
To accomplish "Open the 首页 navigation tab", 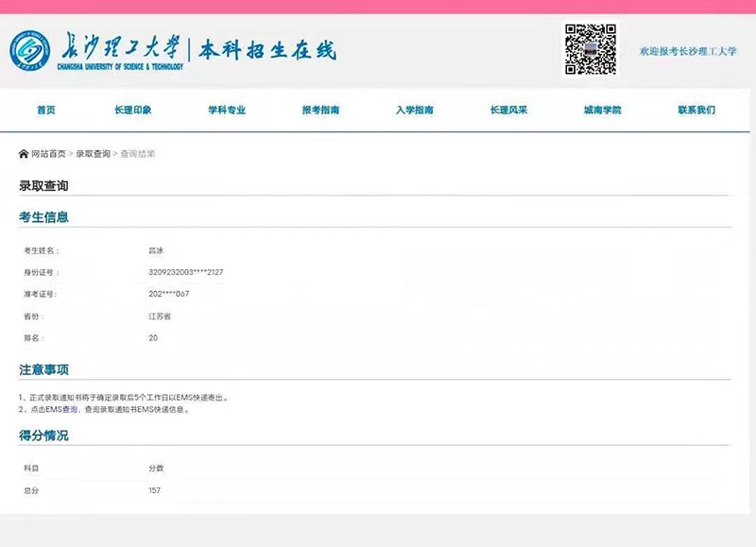I will click(x=46, y=110).
